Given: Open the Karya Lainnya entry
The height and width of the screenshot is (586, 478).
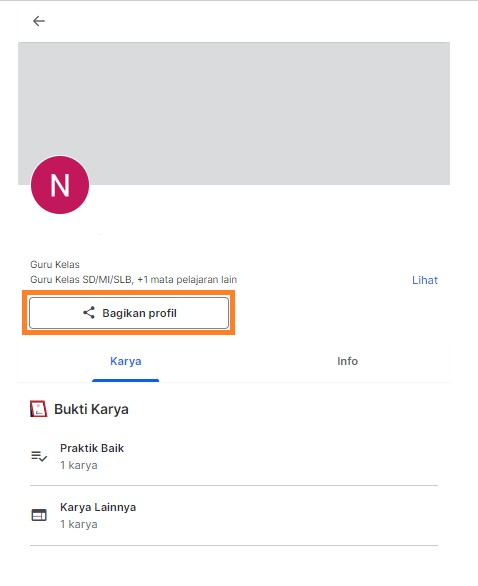Looking at the screenshot, I should point(234,515).
